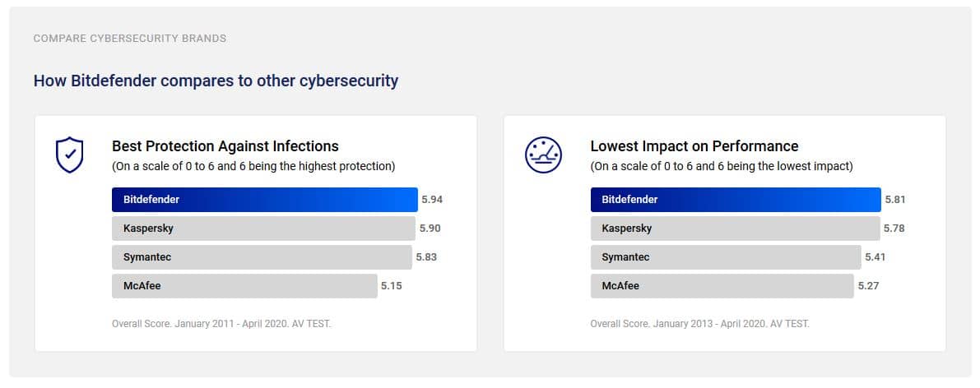Click the McAfee bar in the performance chart
The width and height of the screenshot is (980, 388).
coord(722,286)
